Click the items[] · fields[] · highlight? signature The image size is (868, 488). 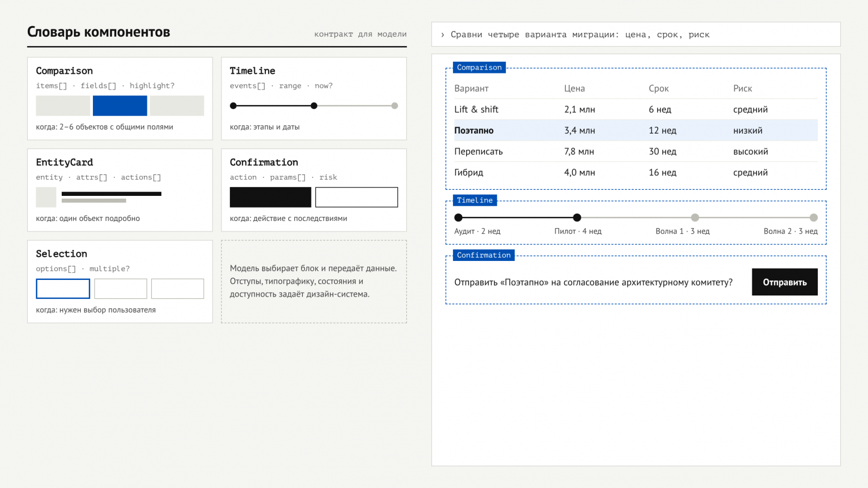[x=105, y=86]
